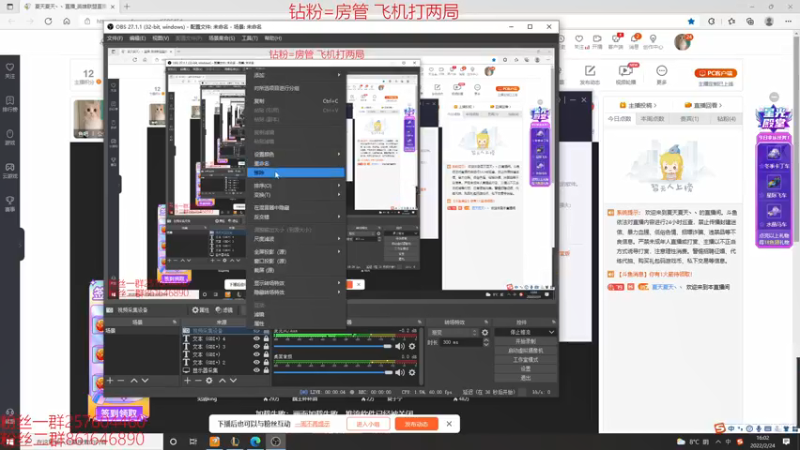Image resolution: width=800 pixels, height=450 pixels.
Task: Click the user avatar in Douyu header
Action: (x=682, y=42)
